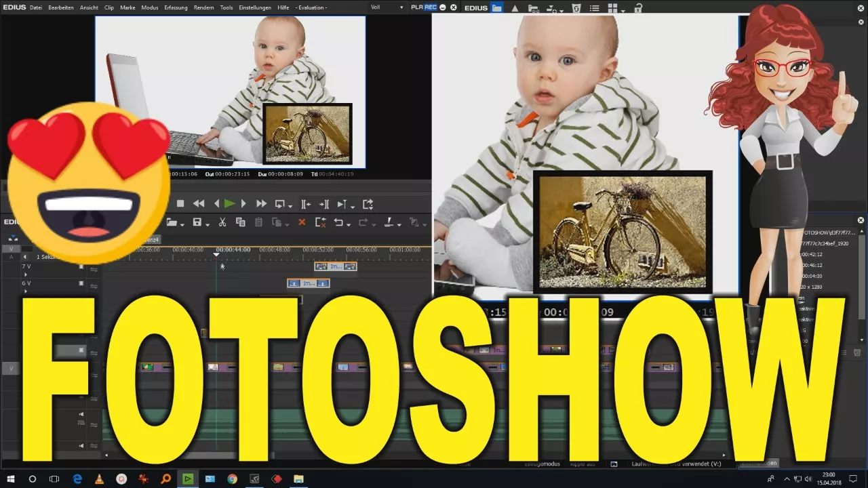Open the Voll display dropdown
Image resolution: width=868 pixels, height=488 pixels.
[387, 7]
